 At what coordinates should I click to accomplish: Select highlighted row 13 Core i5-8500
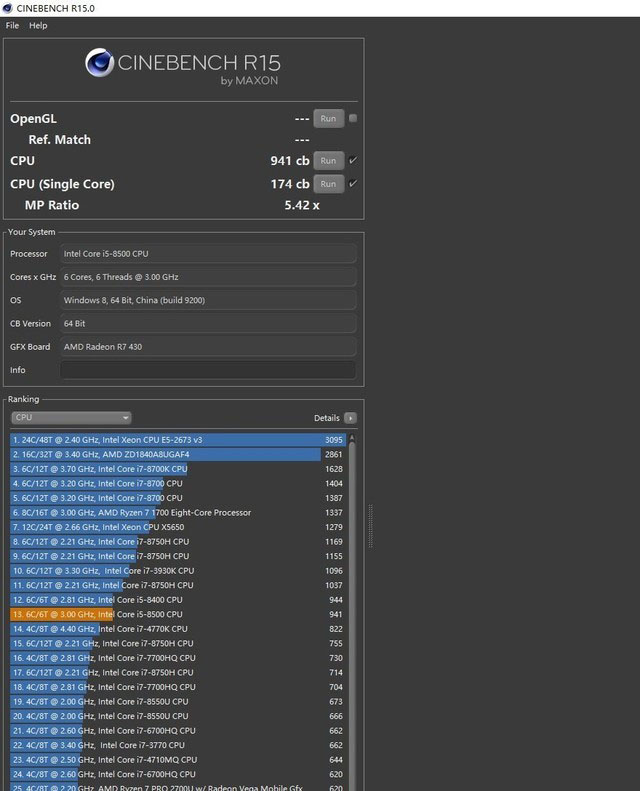(178, 614)
